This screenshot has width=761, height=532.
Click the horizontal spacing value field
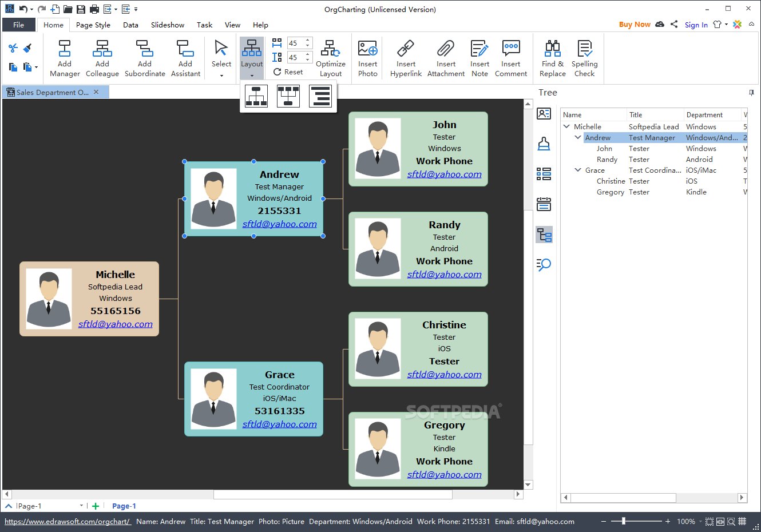tap(296, 43)
